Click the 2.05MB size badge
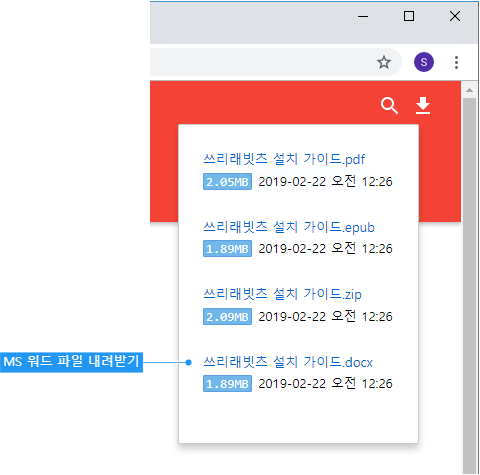The width and height of the screenshot is (480, 475). (x=227, y=182)
